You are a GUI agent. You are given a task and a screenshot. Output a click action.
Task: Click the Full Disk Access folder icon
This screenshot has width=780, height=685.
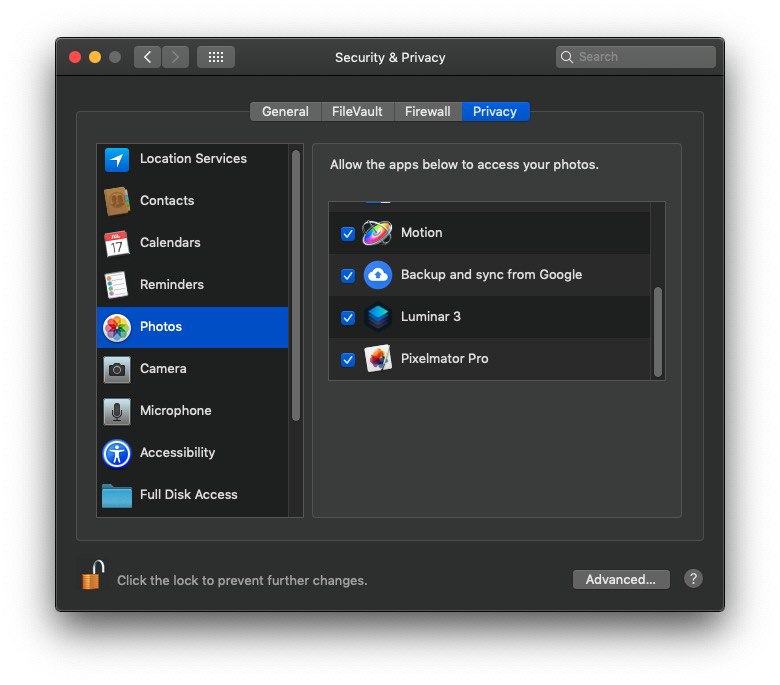pos(117,495)
